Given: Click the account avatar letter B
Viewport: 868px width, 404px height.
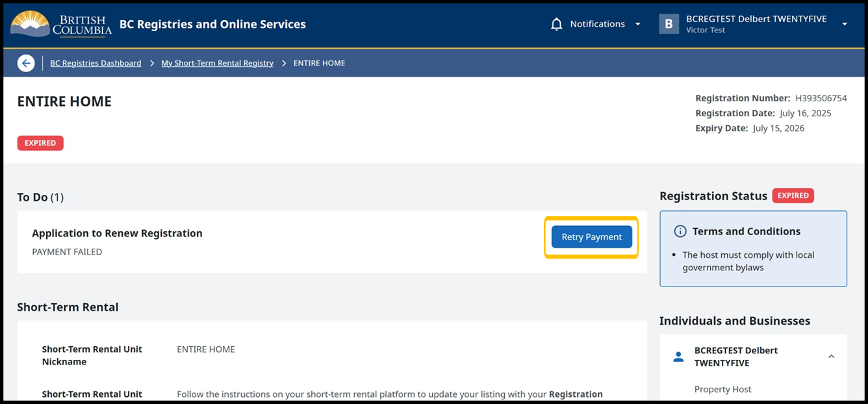Looking at the screenshot, I should pos(669,24).
